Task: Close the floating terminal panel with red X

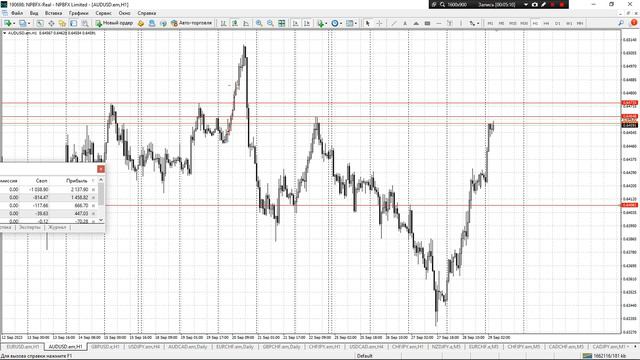Action: click(x=101, y=169)
